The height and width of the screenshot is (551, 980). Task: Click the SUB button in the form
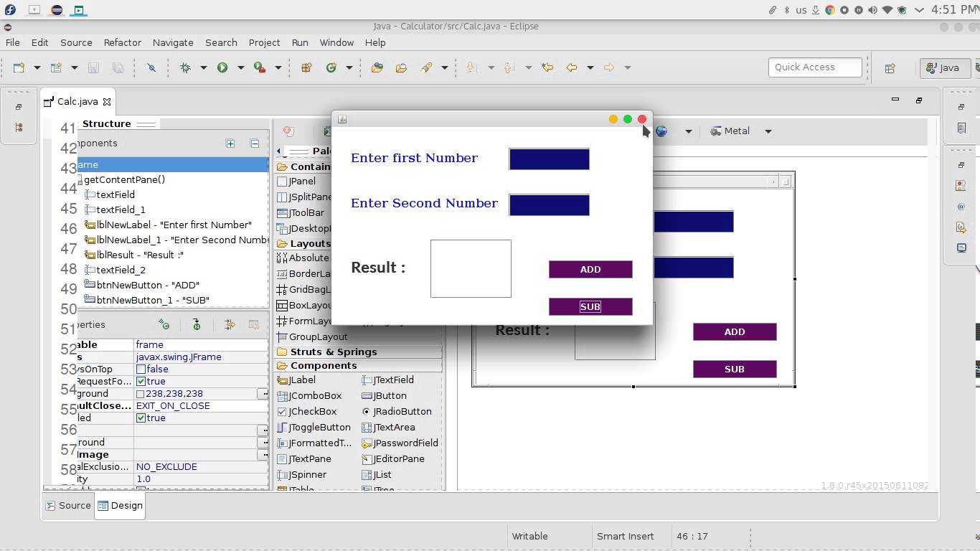coord(590,306)
